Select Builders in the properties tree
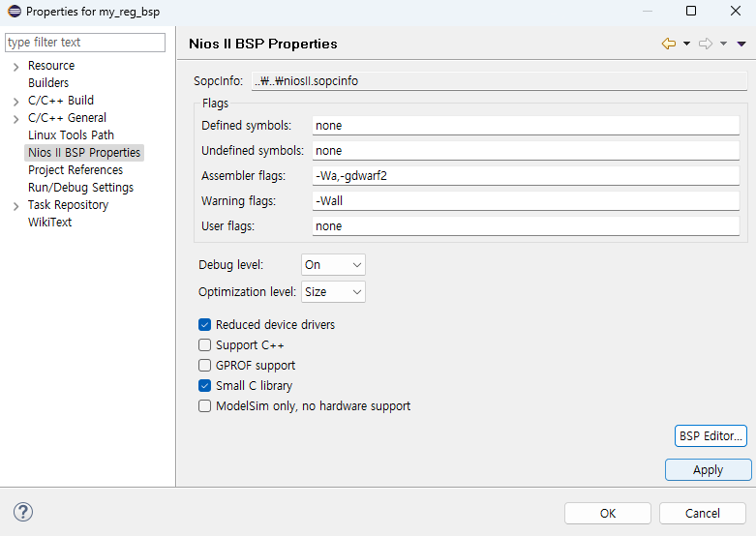 coord(48,83)
